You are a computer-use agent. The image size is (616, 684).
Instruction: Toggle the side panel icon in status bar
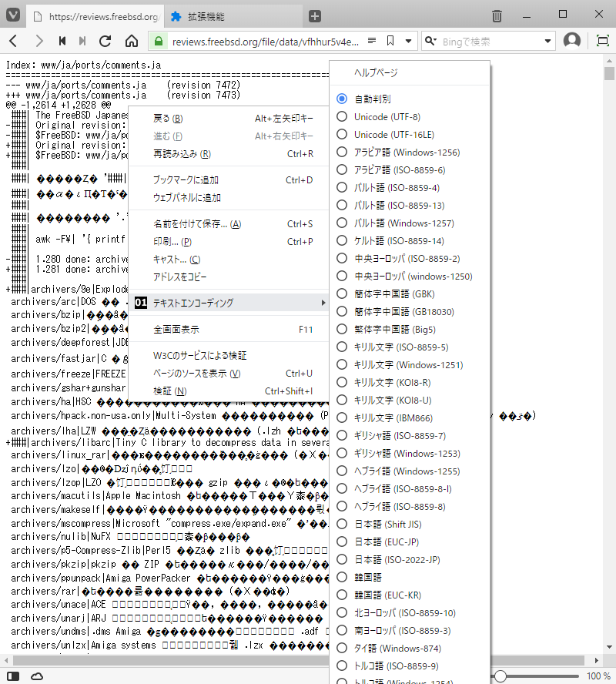tap(13, 676)
